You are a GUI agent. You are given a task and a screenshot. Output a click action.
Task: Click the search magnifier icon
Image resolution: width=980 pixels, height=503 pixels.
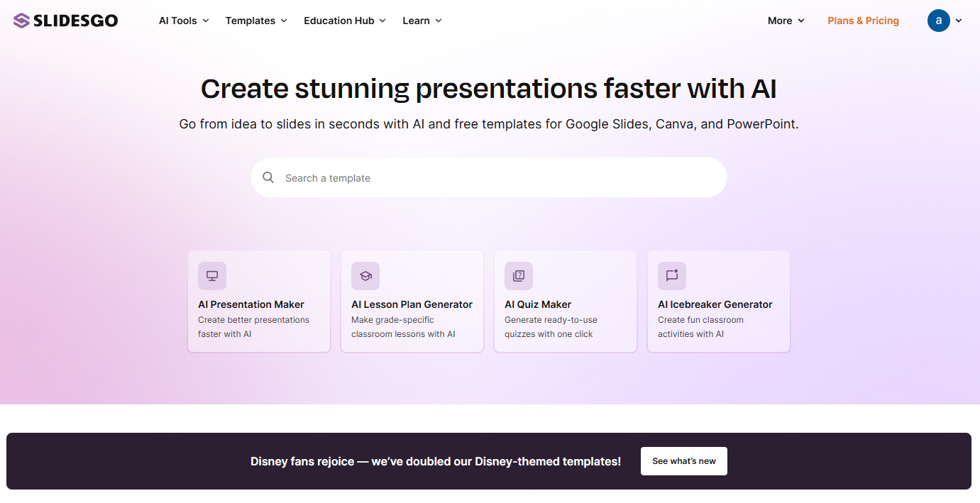coord(268,177)
